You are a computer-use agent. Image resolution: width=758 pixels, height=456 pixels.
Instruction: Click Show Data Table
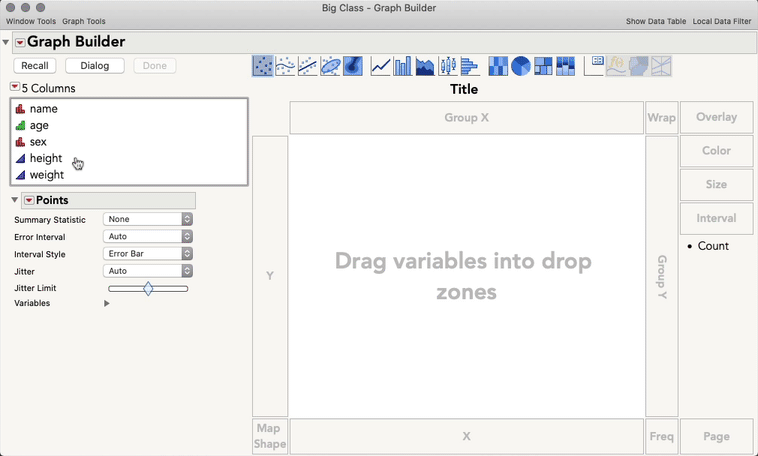(x=656, y=21)
